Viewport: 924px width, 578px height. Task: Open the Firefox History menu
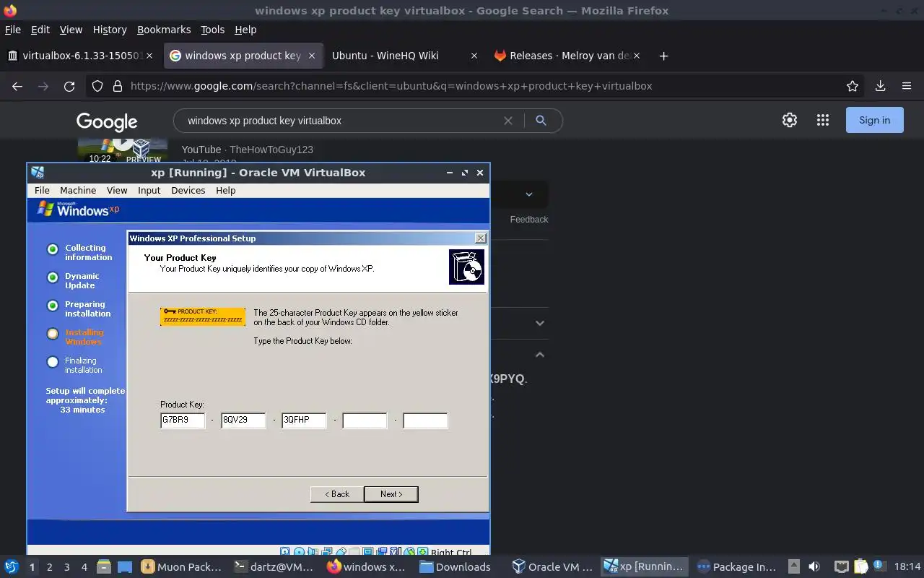(x=110, y=30)
